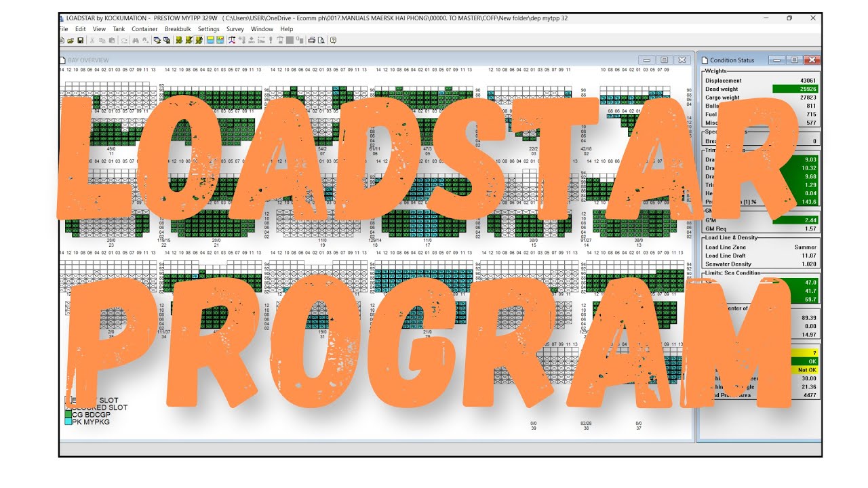Viewport: 868px width, 488px height.
Task: Click the Undo arrow toolbar icon
Action: tap(123, 41)
